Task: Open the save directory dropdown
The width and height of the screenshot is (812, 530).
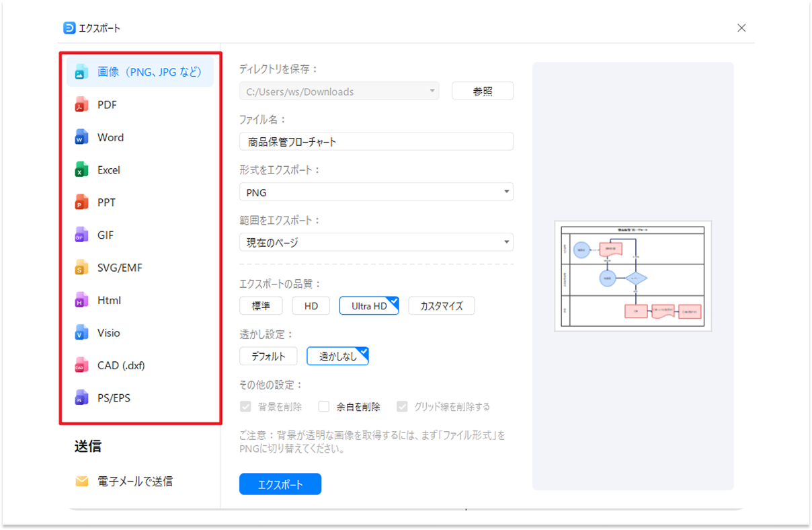Action: click(x=339, y=91)
